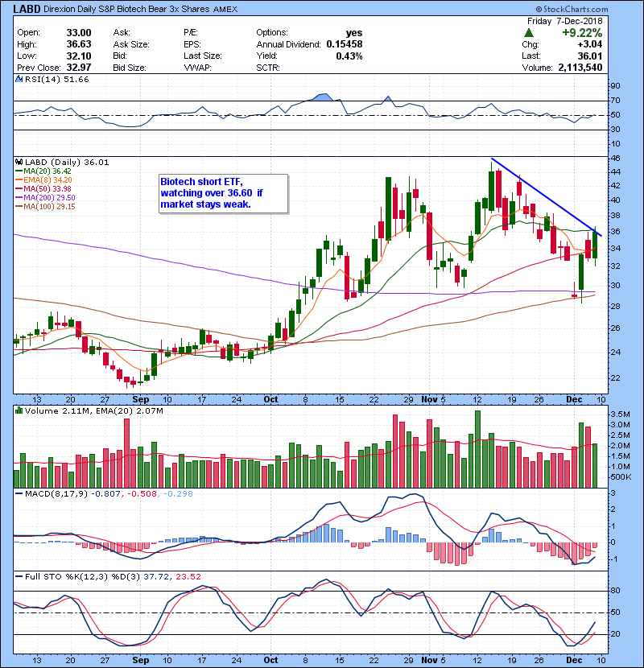The width and height of the screenshot is (644, 668).
Task: Click the Chg value +3.04
Action: pos(590,44)
